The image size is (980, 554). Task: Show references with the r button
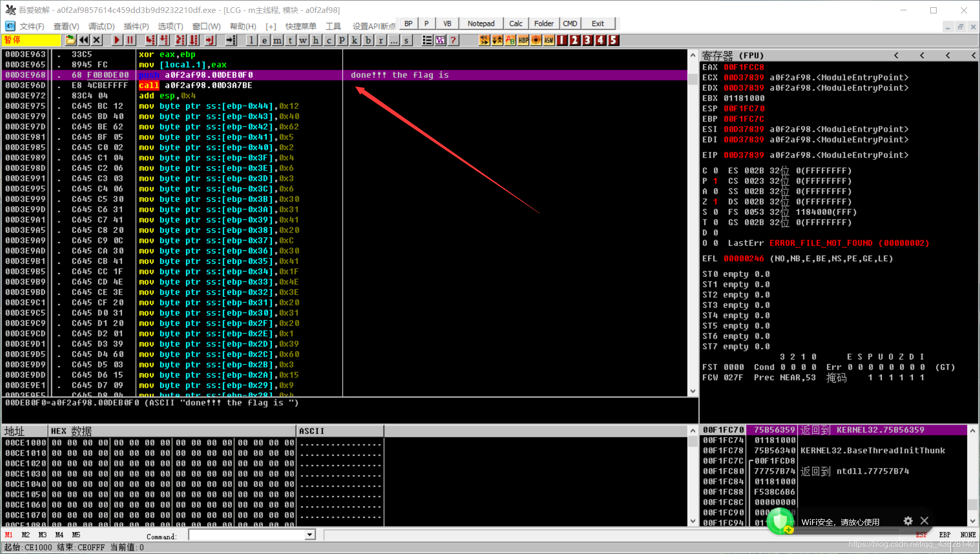pyautogui.click(x=380, y=40)
